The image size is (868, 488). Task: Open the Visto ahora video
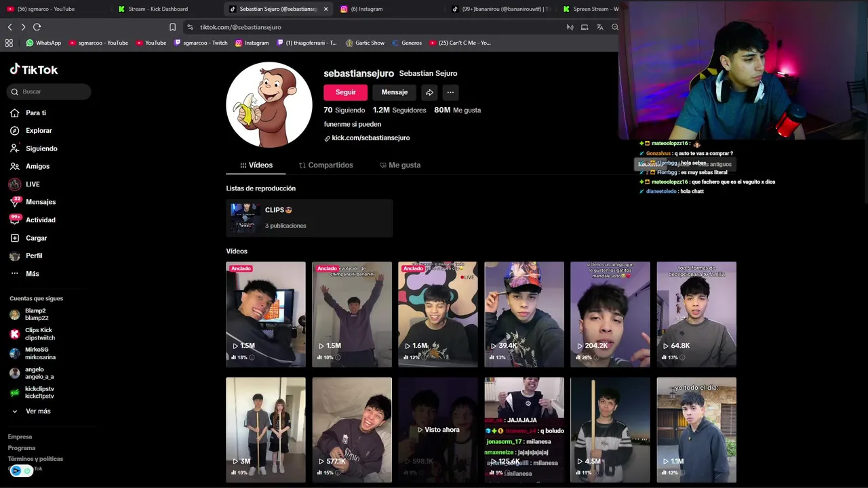tap(438, 430)
